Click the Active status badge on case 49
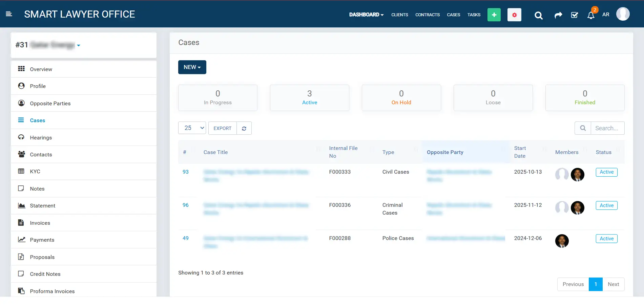Screen dimensions: 644x308 point(606,238)
